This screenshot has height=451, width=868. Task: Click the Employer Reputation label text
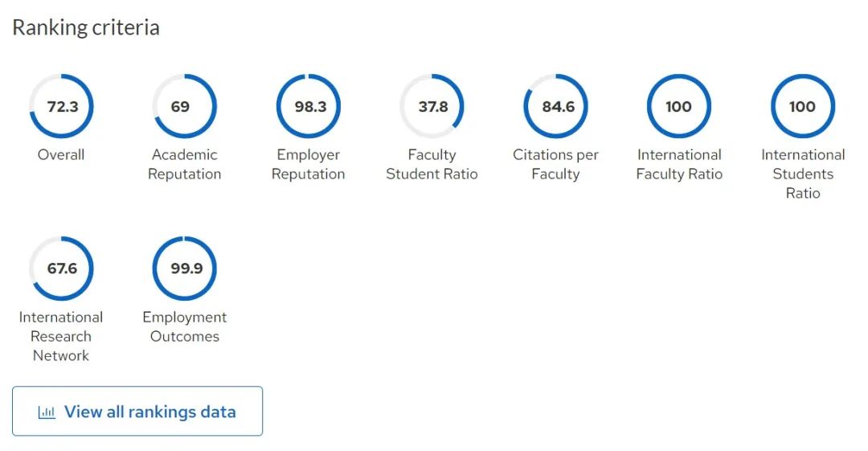pyautogui.click(x=309, y=164)
